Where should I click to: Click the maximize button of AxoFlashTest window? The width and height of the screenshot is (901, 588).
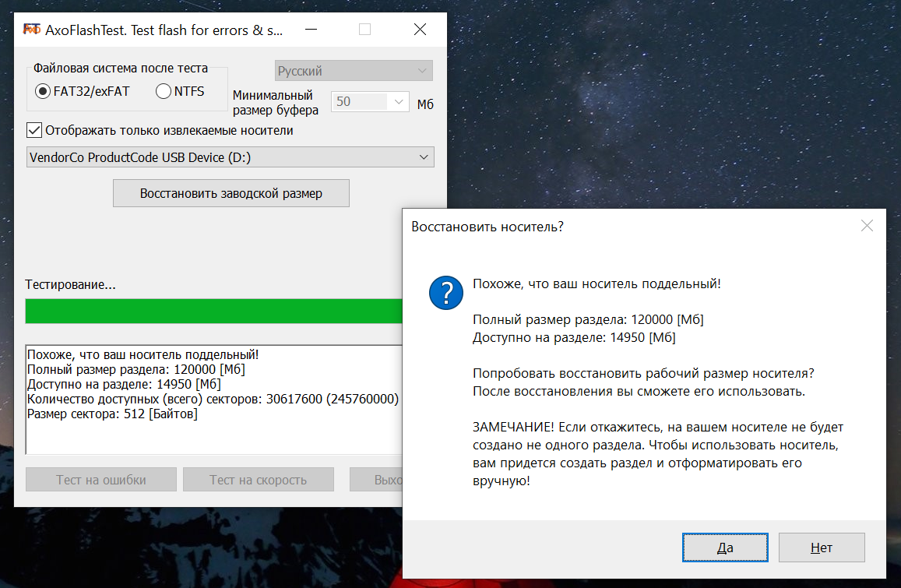[364, 30]
